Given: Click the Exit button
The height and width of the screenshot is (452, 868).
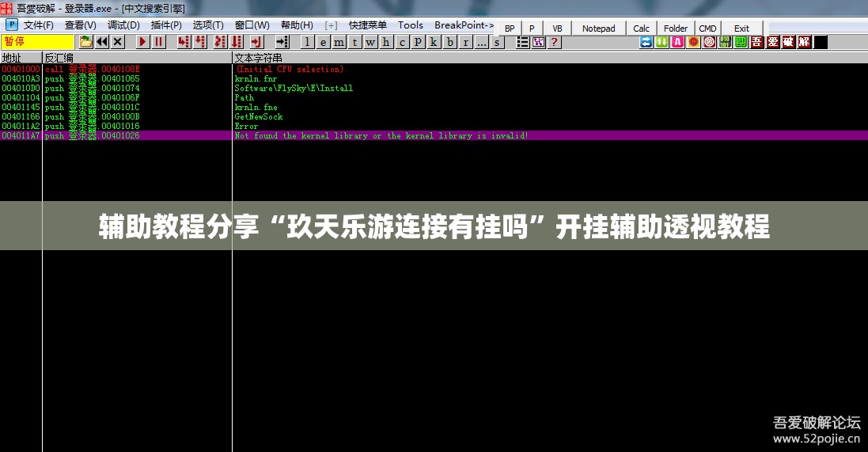Looking at the screenshot, I should point(741,28).
